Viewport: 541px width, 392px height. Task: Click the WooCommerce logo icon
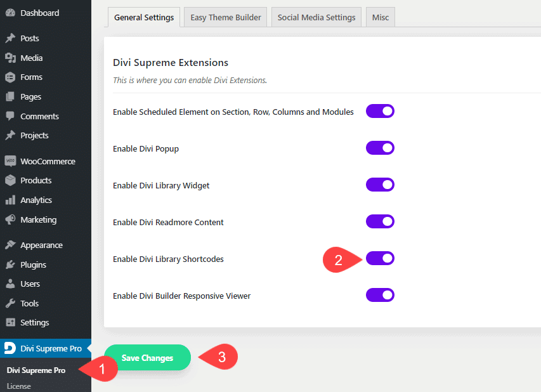(10, 161)
